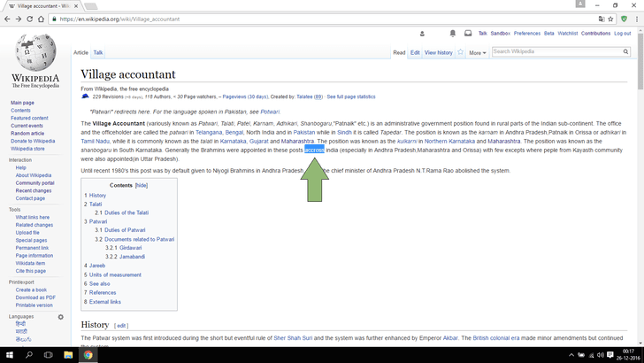Image resolution: width=644 pixels, height=363 pixels.
Task: Click the taskbar clock and date
Action: (x=628, y=355)
